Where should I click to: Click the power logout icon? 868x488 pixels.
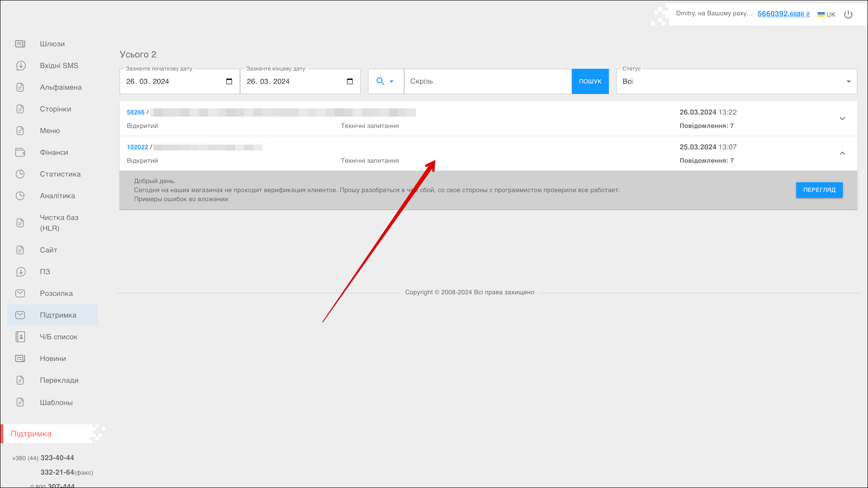pyautogui.click(x=848, y=14)
